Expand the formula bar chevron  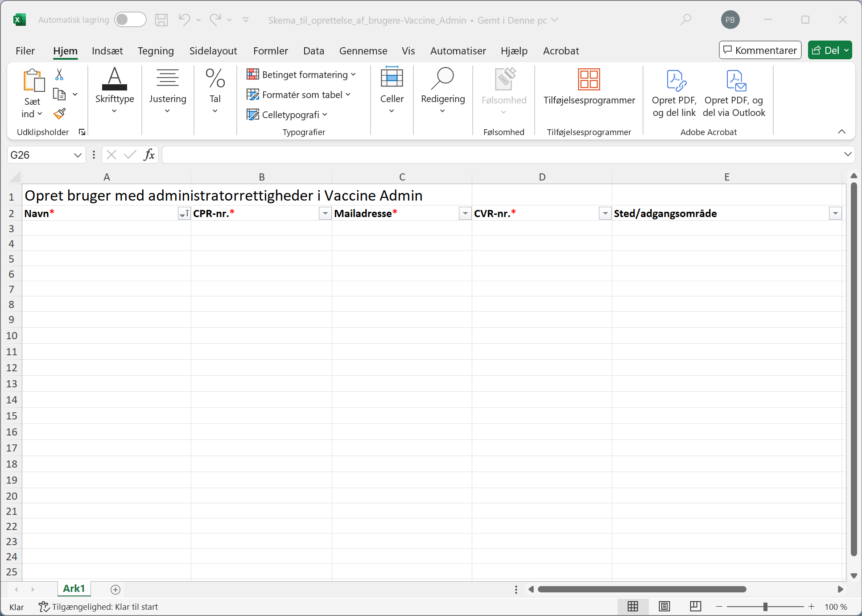pyautogui.click(x=848, y=154)
